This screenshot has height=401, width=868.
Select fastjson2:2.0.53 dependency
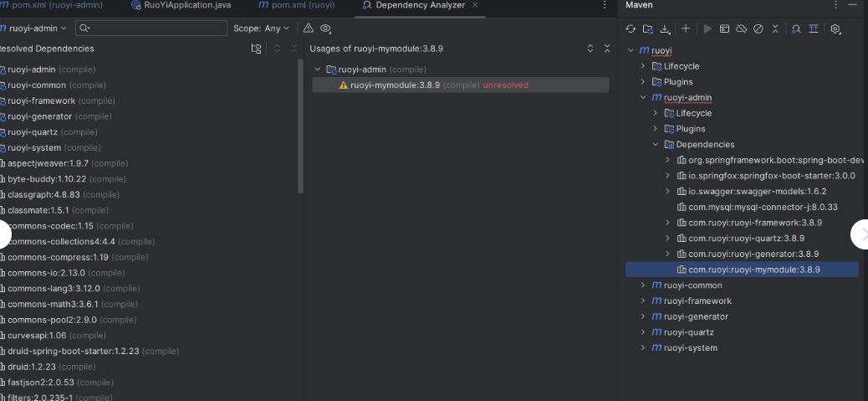click(x=58, y=383)
